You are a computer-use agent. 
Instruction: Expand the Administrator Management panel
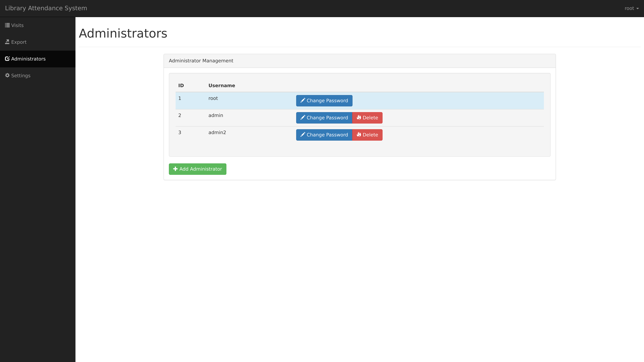[x=201, y=61]
